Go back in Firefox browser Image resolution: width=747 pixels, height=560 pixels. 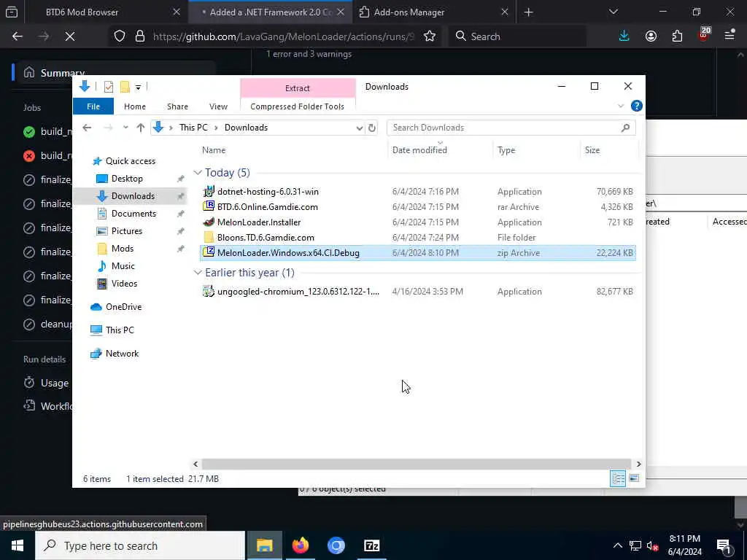[18, 36]
